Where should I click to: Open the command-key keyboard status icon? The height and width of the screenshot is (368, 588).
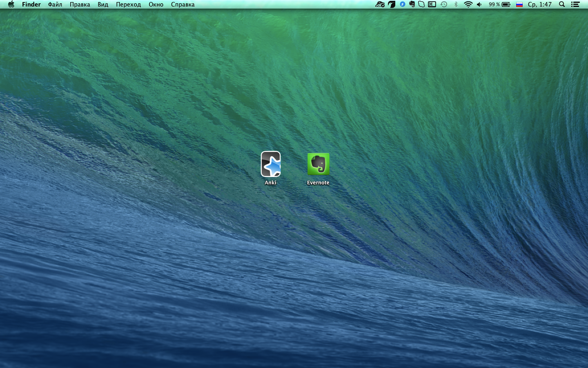[432, 4]
